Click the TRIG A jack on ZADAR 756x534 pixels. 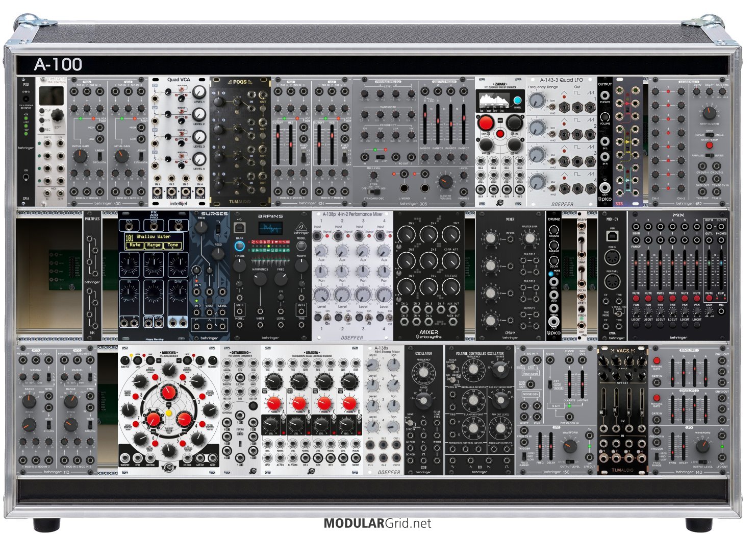coord(481,161)
